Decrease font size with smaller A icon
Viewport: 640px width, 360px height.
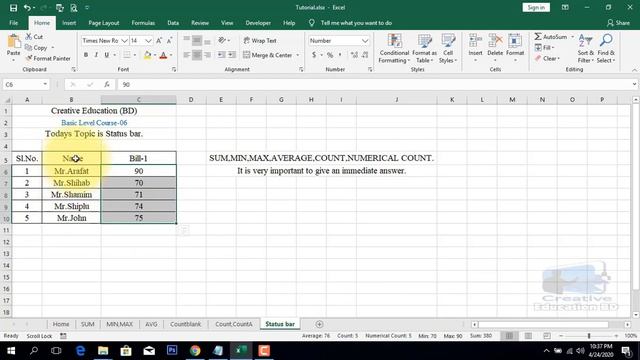[x=169, y=40]
